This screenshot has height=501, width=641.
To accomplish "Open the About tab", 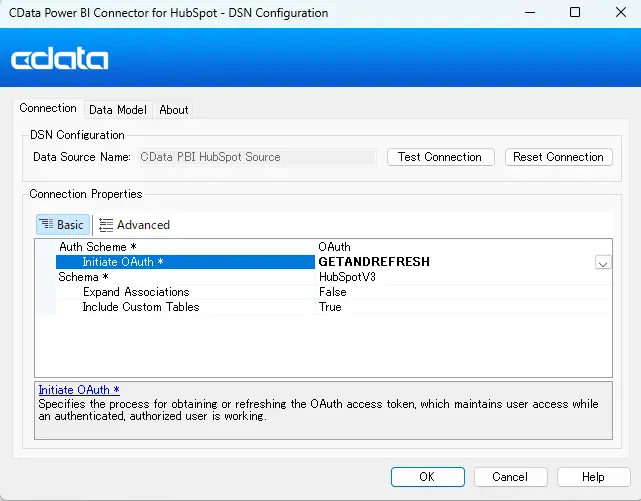I will (x=174, y=110).
